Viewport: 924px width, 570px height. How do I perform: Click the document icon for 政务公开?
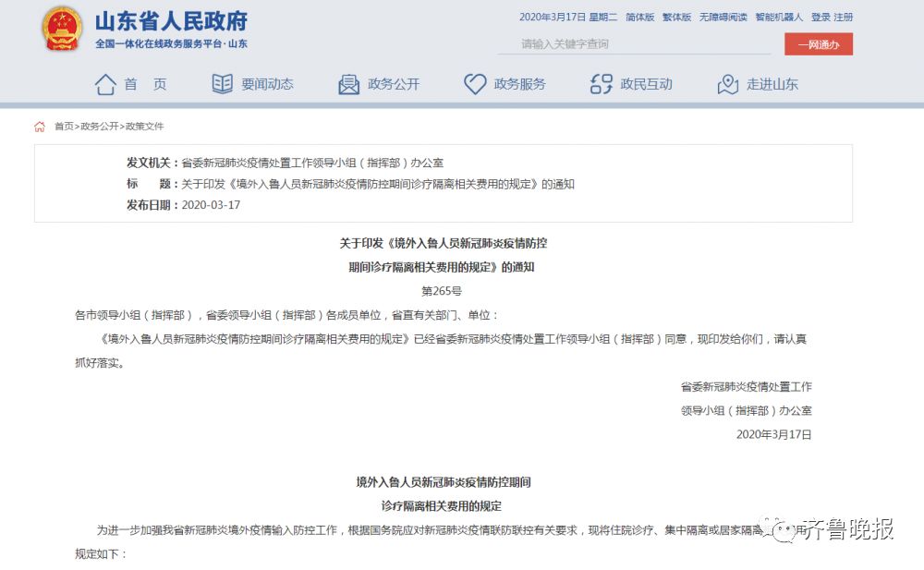347,83
